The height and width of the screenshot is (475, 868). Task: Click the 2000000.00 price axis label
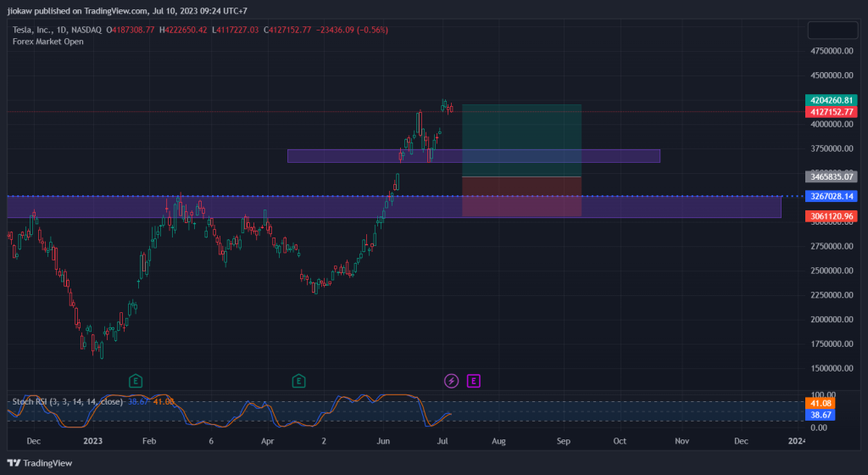tap(832, 320)
